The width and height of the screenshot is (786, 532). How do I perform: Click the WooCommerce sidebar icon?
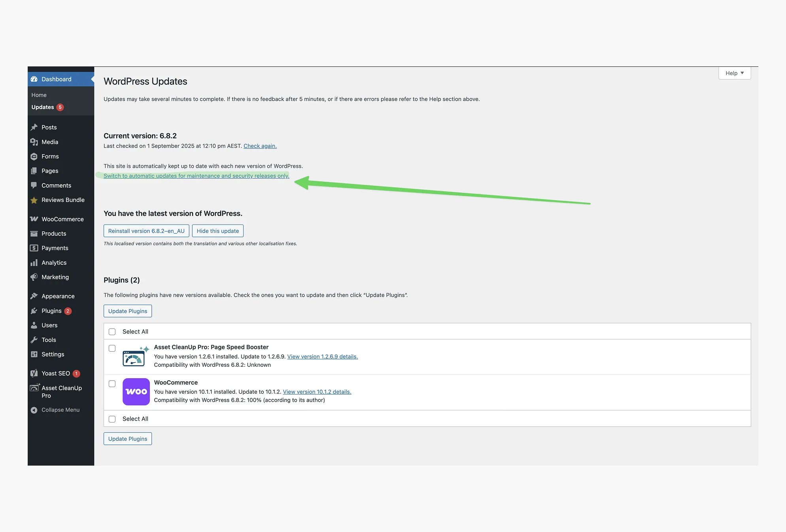pyautogui.click(x=34, y=219)
